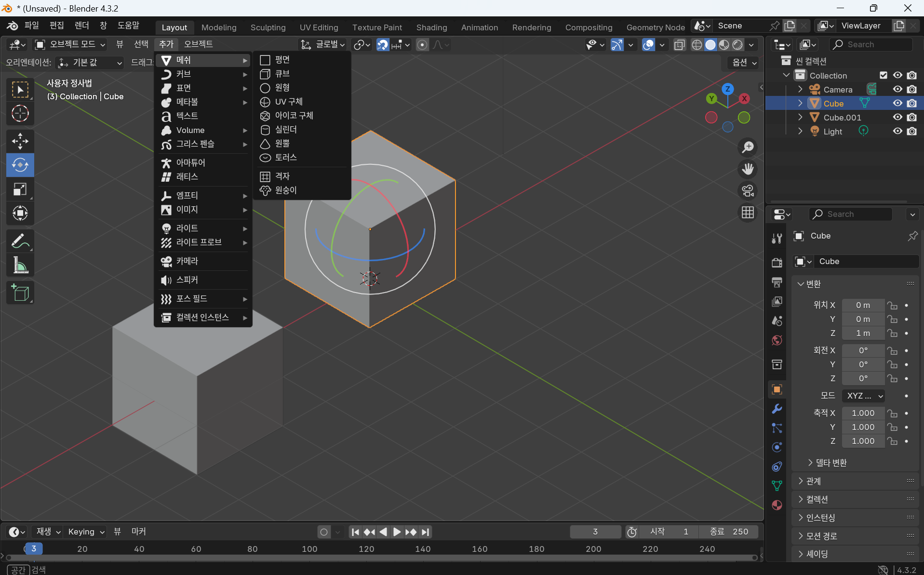The width and height of the screenshot is (924, 575).
Task: Click the timeline frame 3 marker
Action: (x=33, y=548)
